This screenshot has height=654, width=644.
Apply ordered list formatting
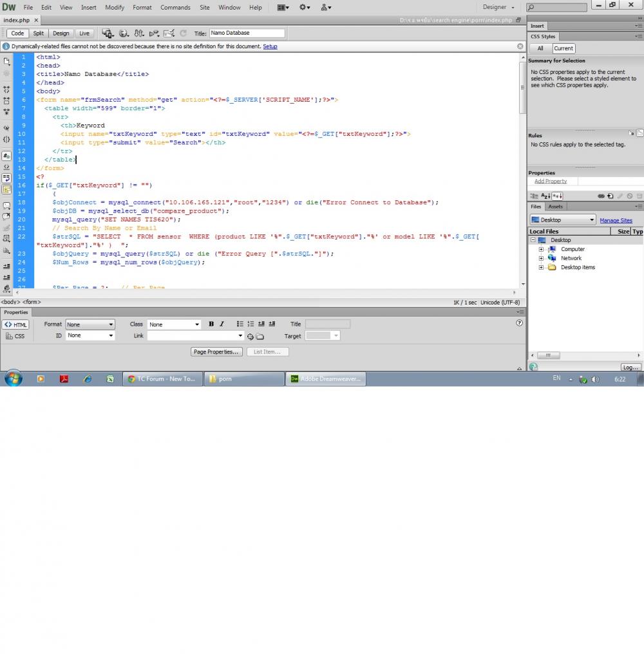pyautogui.click(x=251, y=324)
